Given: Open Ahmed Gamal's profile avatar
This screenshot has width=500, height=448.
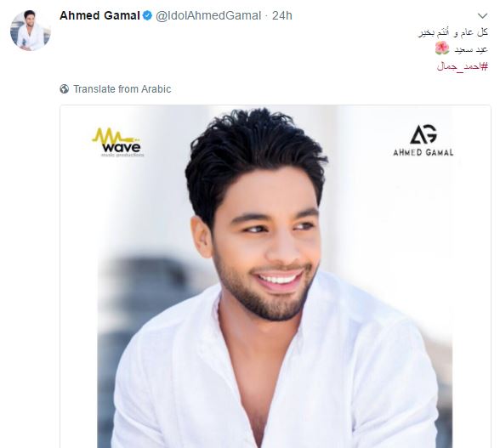Looking at the screenshot, I should [31, 31].
